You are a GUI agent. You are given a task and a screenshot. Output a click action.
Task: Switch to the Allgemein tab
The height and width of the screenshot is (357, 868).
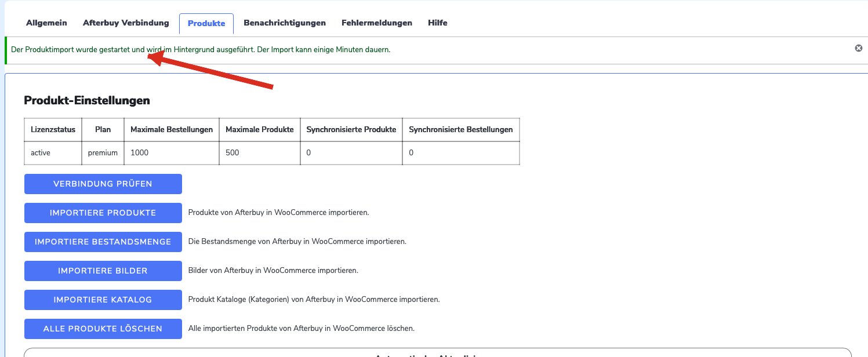[x=46, y=23]
